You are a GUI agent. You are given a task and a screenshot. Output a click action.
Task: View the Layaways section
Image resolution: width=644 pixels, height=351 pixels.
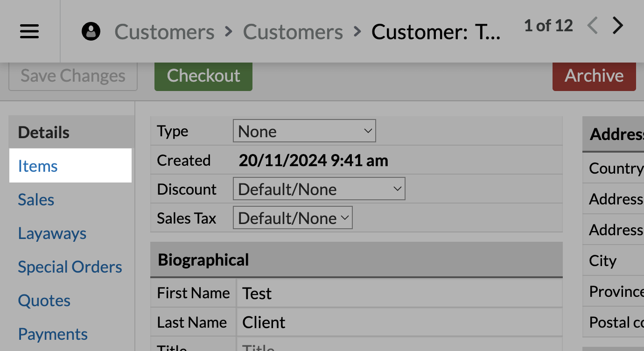[x=52, y=233]
